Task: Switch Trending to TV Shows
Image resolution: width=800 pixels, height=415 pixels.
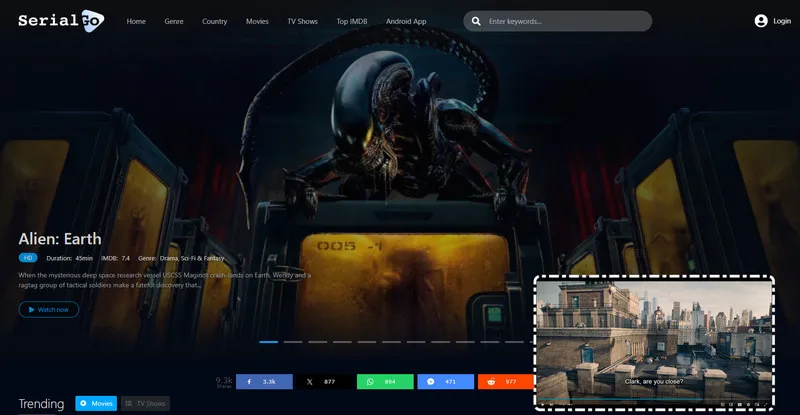Action: pos(145,403)
